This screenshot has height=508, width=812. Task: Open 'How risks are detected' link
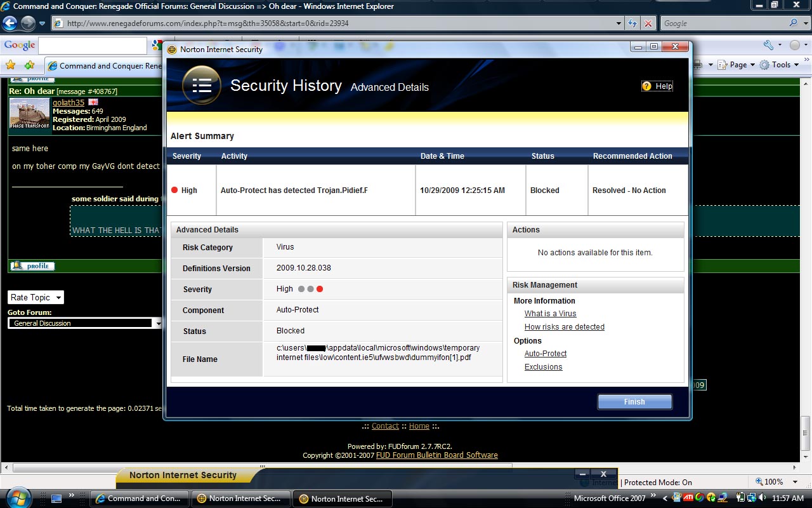click(564, 327)
